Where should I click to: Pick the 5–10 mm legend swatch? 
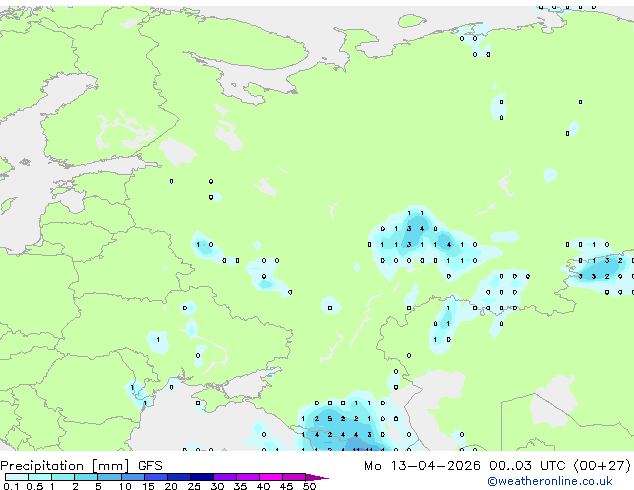(110, 477)
